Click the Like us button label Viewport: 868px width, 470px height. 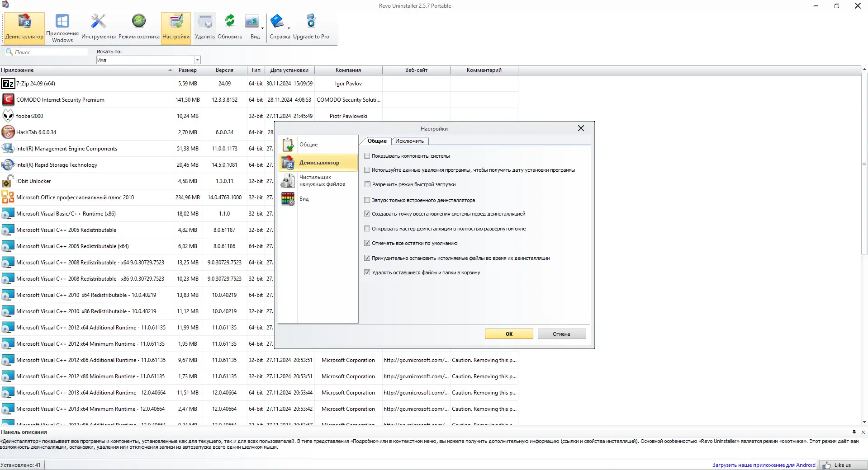pyautogui.click(x=842, y=465)
